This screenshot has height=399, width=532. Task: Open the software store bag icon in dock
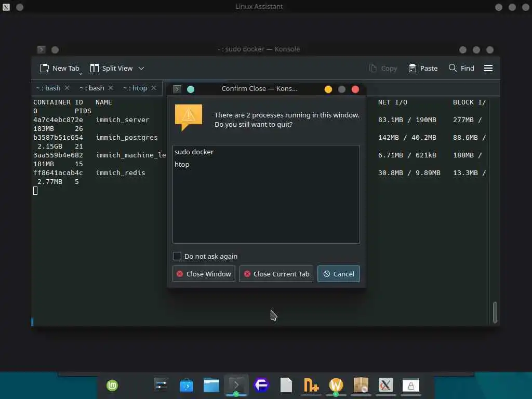tap(187, 385)
